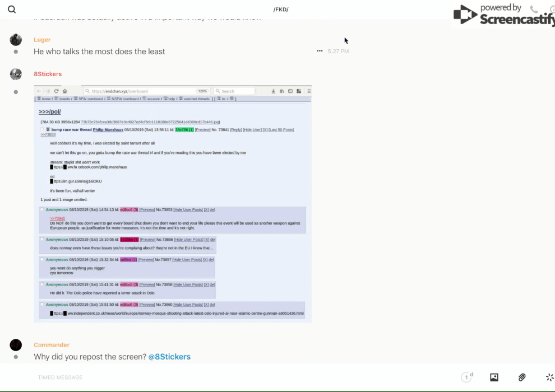The width and height of the screenshot is (555, 392).
Task: Open the shared screenshot image
Action: point(173,203)
